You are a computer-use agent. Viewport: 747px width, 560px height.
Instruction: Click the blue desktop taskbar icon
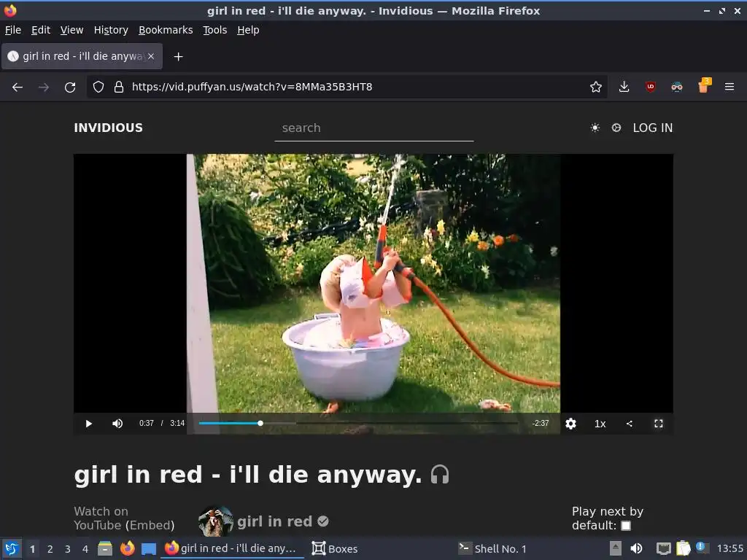click(149, 549)
